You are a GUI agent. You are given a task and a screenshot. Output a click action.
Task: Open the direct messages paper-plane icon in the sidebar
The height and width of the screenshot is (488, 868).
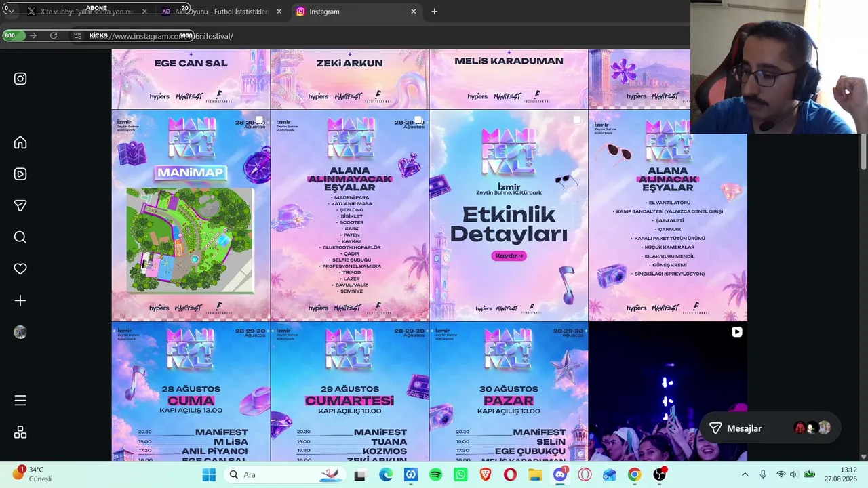pos(20,206)
